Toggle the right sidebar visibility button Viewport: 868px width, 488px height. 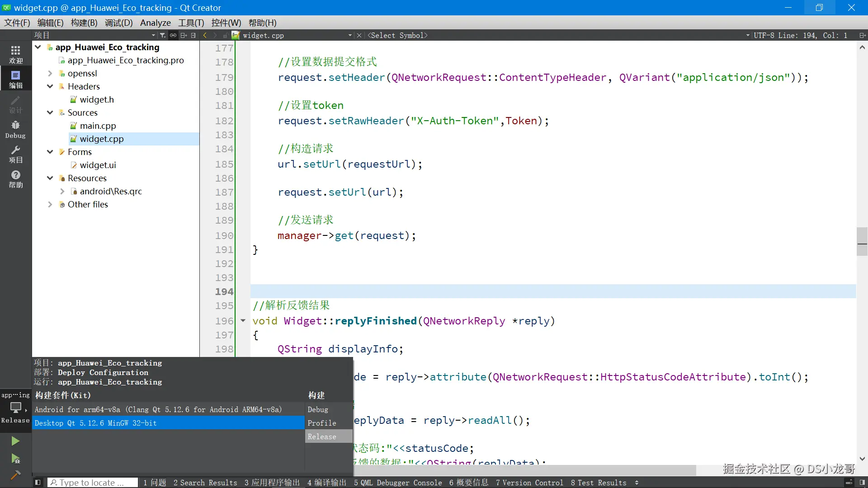[x=862, y=483]
